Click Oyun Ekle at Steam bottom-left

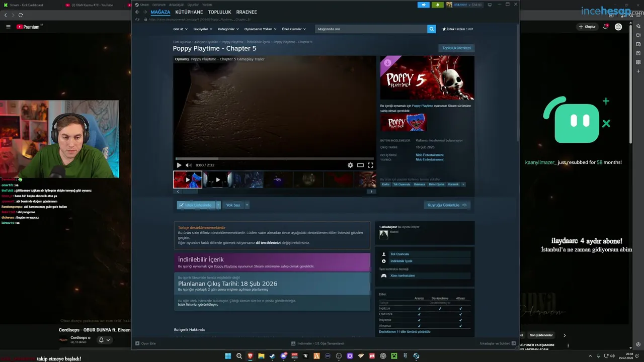tap(145, 343)
